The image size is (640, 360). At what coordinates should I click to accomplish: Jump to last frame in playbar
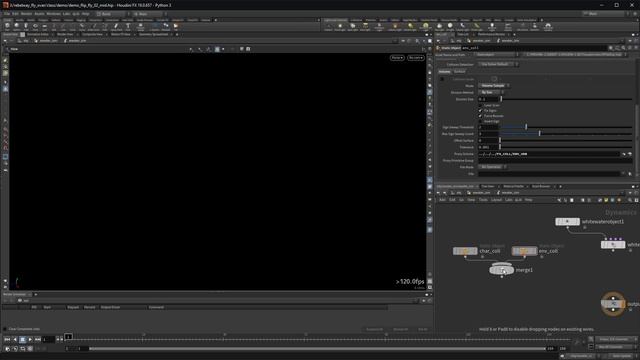[x=38, y=339]
